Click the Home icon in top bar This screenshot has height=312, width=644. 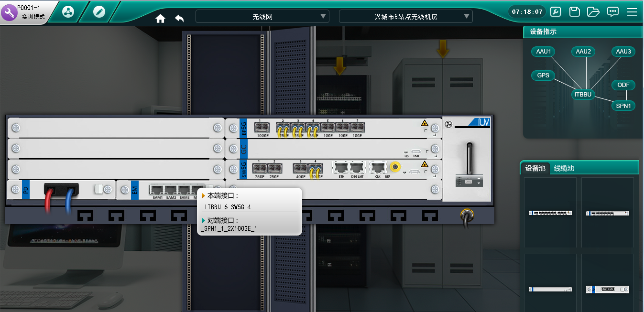[x=161, y=18]
